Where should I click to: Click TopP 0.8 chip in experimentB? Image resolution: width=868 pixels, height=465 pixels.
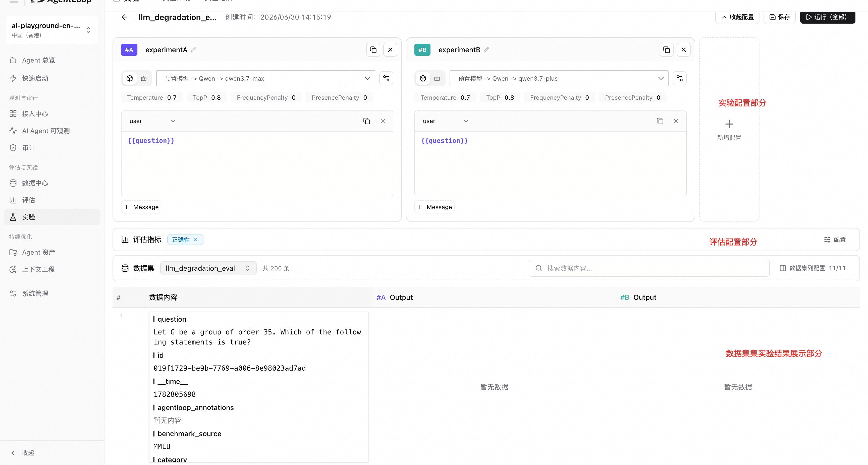pos(500,98)
